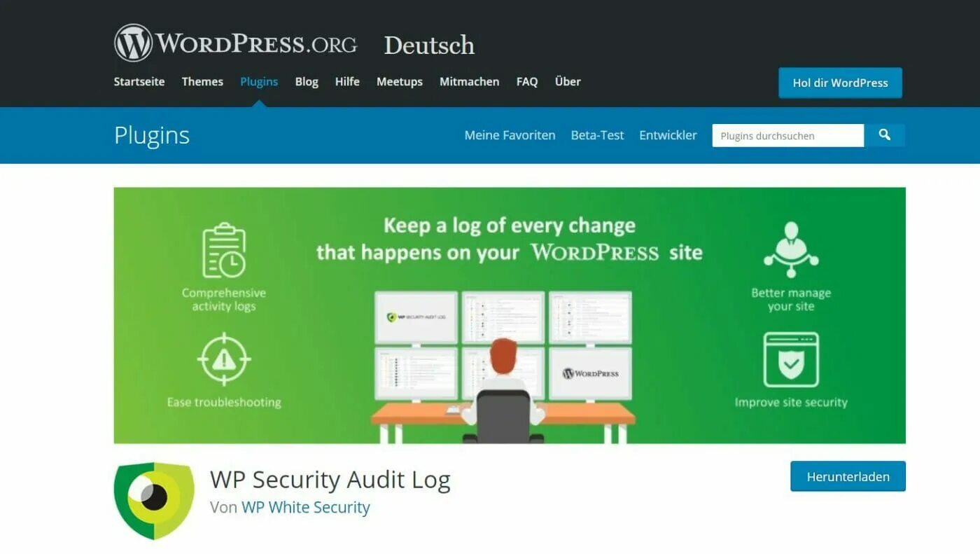Click the green plugin banner image

[510, 315]
